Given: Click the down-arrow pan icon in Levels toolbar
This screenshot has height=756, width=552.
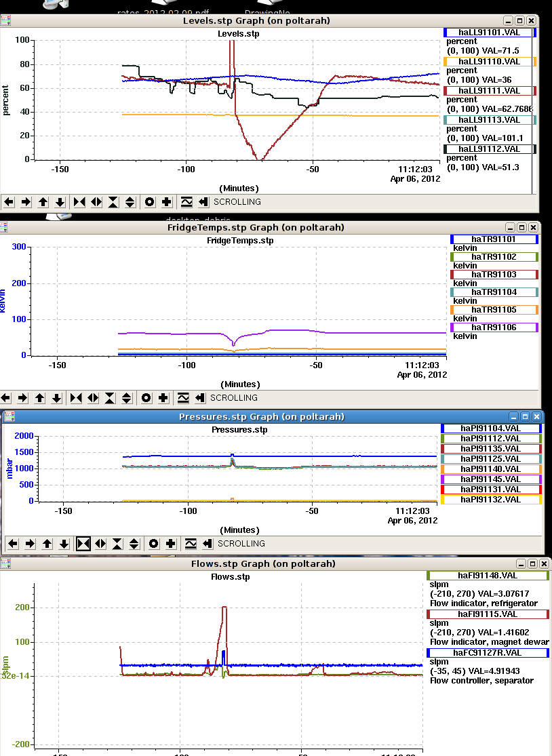Looking at the screenshot, I should [60, 202].
